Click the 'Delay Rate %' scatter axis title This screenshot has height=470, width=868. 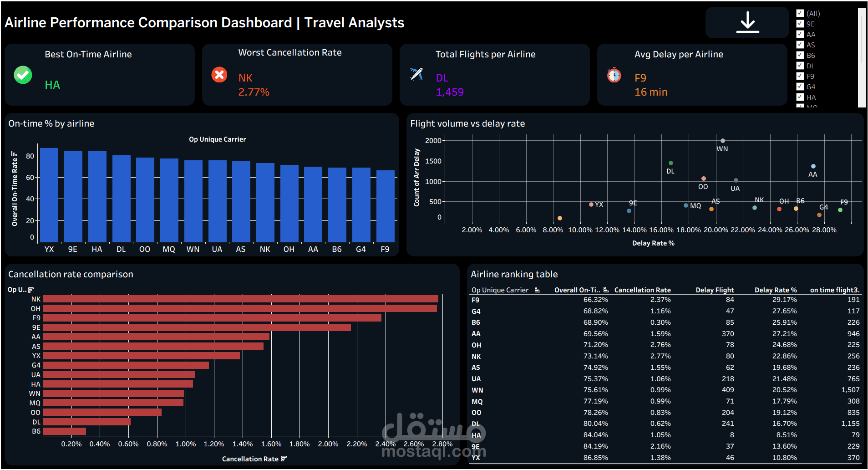653,243
